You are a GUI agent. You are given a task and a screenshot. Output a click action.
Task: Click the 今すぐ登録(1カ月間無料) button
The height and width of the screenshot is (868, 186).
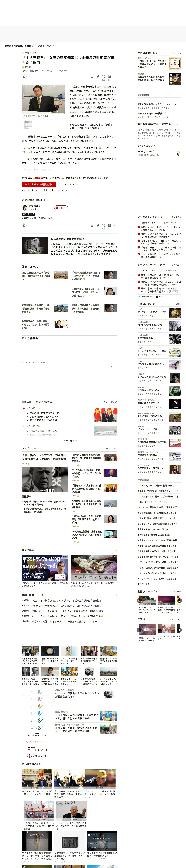pyautogui.click(x=39, y=185)
